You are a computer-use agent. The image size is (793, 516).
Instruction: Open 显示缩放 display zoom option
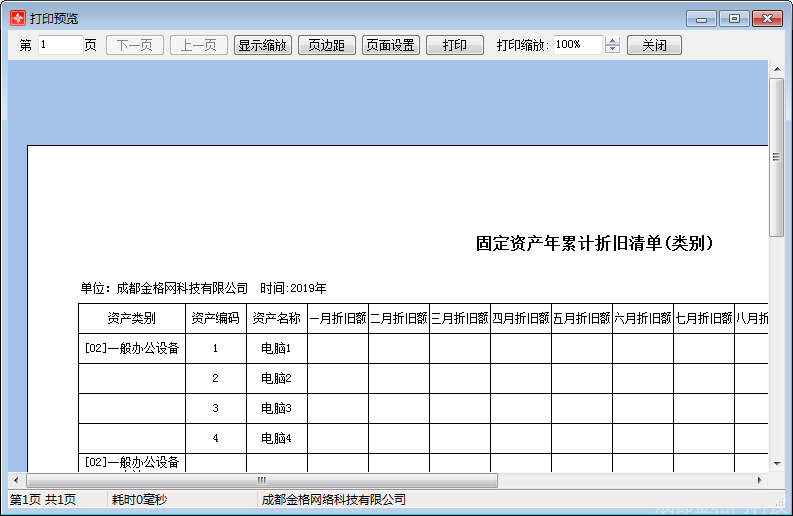pos(262,45)
